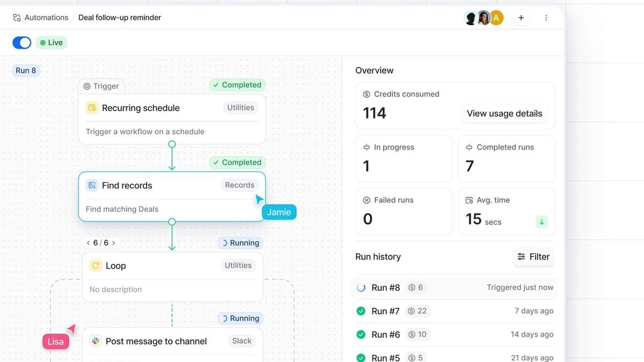The height and width of the screenshot is (362, 644).
Task: Click Running badge above Loop step
Action: coord(240,243)
